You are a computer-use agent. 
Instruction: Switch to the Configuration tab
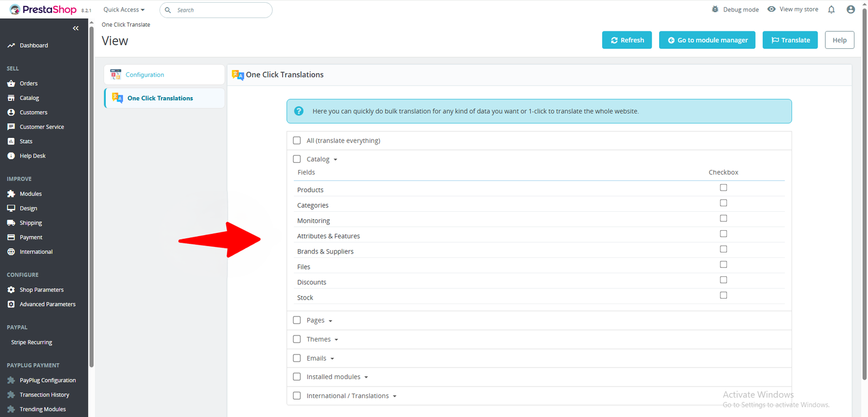tap(145, 75)
